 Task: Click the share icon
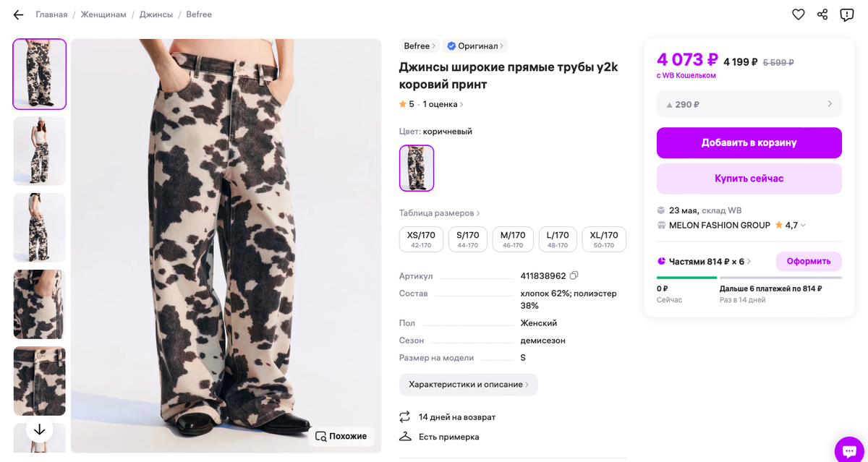pos(822,14)
